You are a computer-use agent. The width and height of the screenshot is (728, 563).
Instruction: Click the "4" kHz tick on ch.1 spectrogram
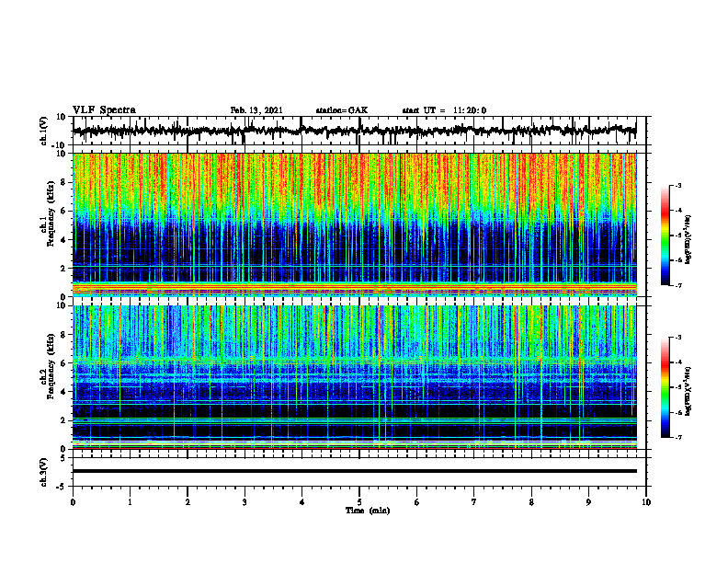tap(64, 240)
